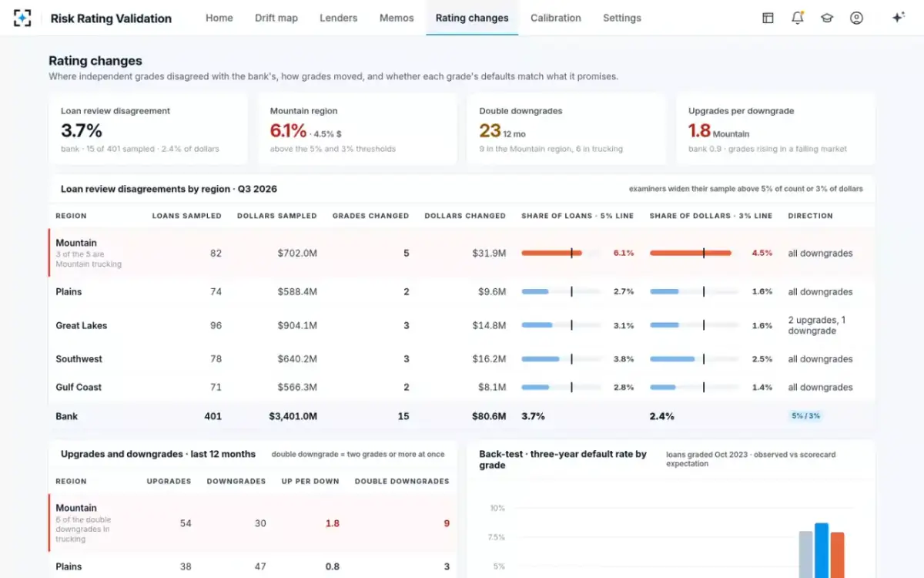Click the Back-test default rate chart title
The height and width of the screenshot is (578, 924).
[x=563, y=459]
